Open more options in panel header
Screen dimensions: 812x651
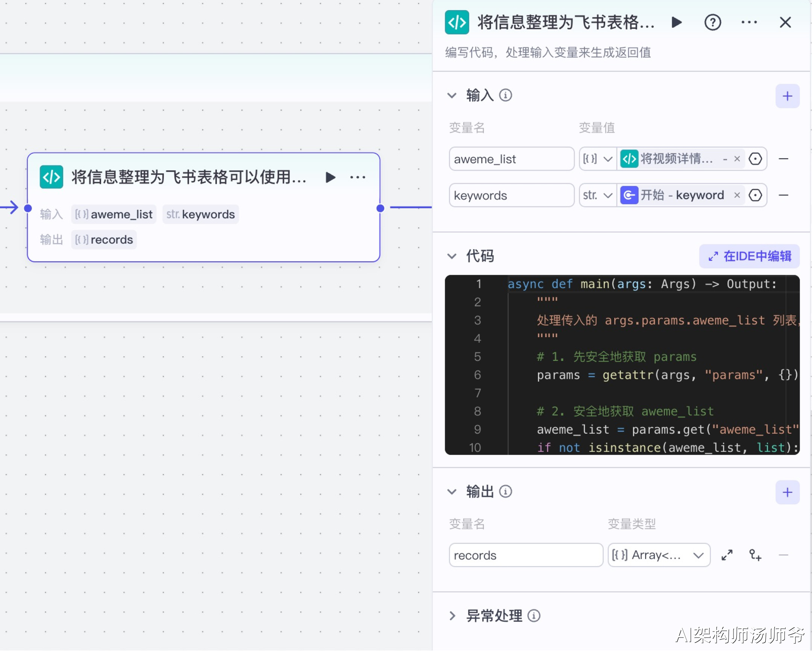tap(749, 23)
